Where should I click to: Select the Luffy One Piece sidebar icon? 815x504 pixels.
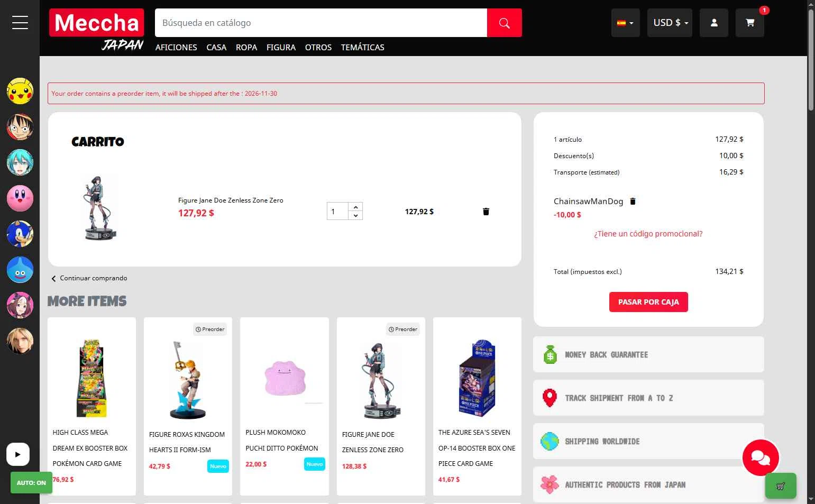20,127
